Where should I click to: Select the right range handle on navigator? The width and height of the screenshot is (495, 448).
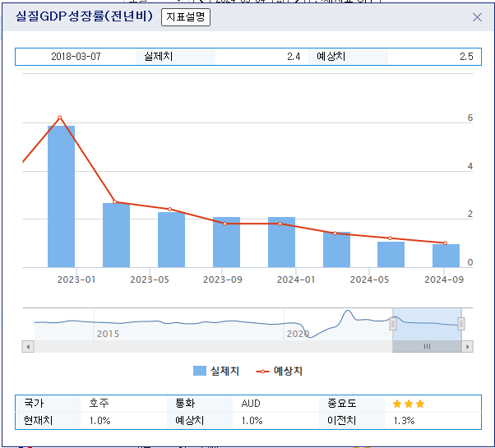(x=461, y=324)
